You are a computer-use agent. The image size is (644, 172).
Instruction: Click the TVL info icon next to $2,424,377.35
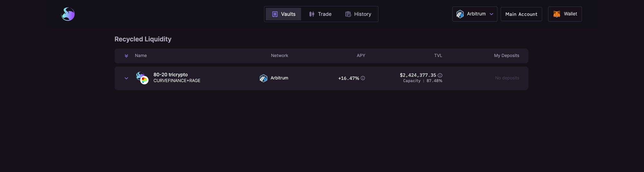pyautogui.click(x=440, y=75)
